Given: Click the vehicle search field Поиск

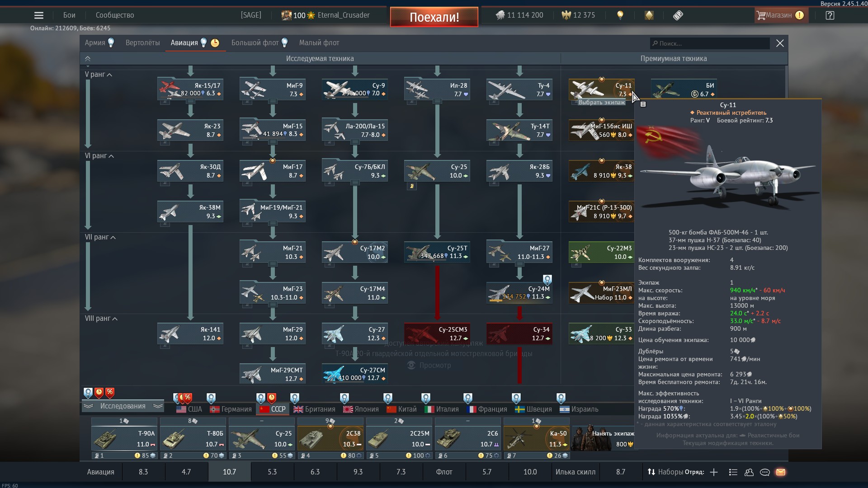Looking at the screenshot, I should (710, 43).
